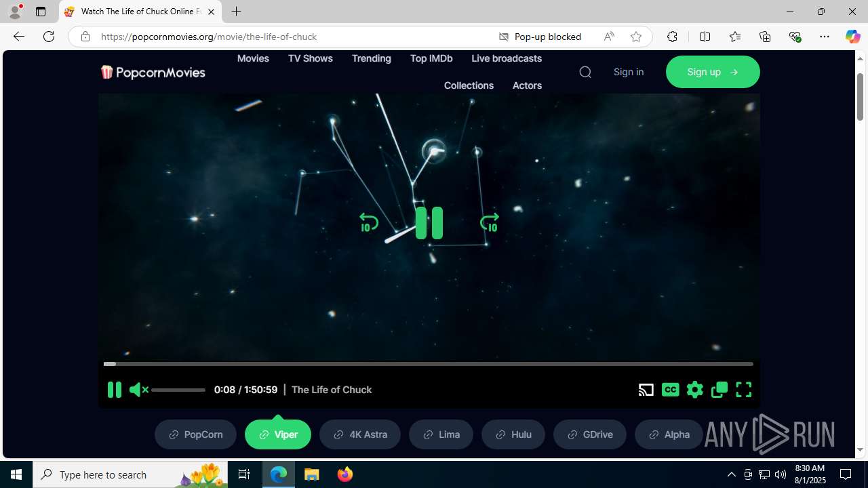Image resolution: width=868 pixels, height=488 pixels.
Task: Click the green Sign up button
Action: tap(713, 72)
